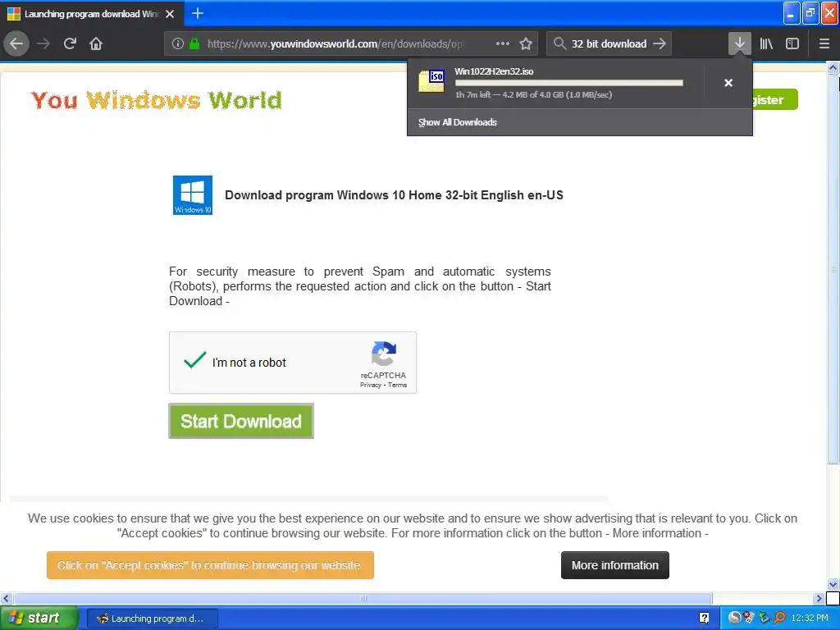Open the browser home page
Screen dimensions: 840x630
96,43
